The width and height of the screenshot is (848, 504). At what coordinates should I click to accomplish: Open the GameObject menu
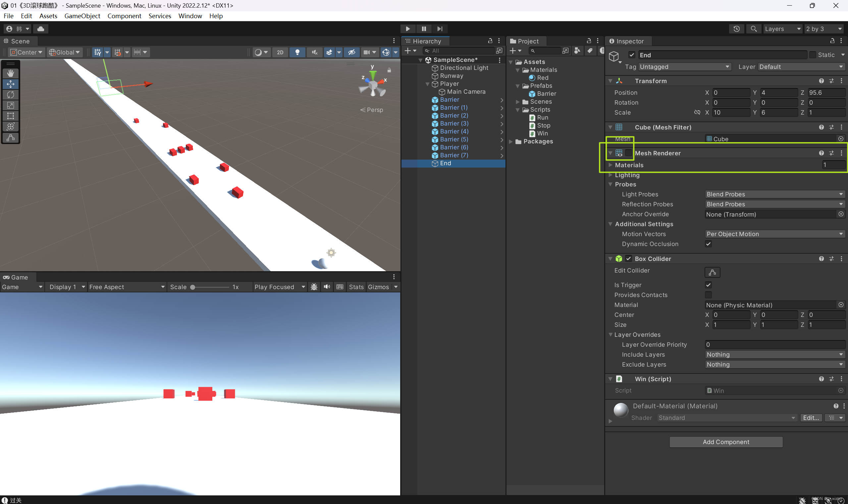click(x=82, y=16)
